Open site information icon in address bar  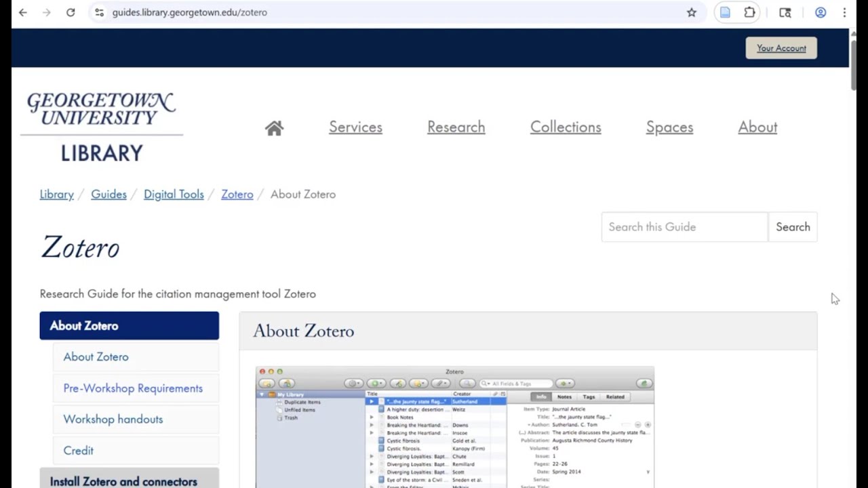(99, 12)
